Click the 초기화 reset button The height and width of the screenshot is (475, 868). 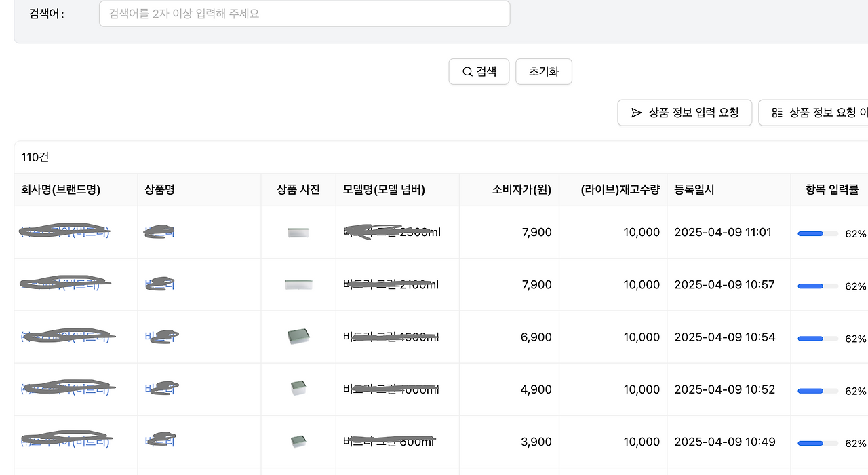click(544, 71)
